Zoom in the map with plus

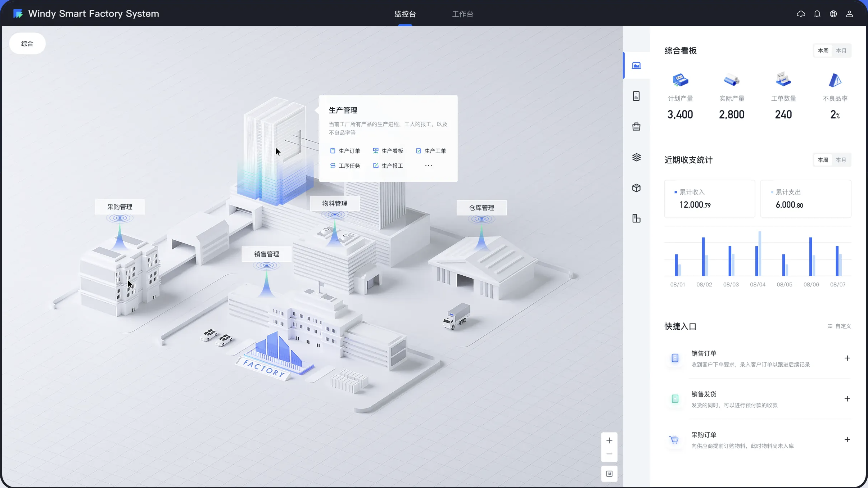(x=609, y=440)
